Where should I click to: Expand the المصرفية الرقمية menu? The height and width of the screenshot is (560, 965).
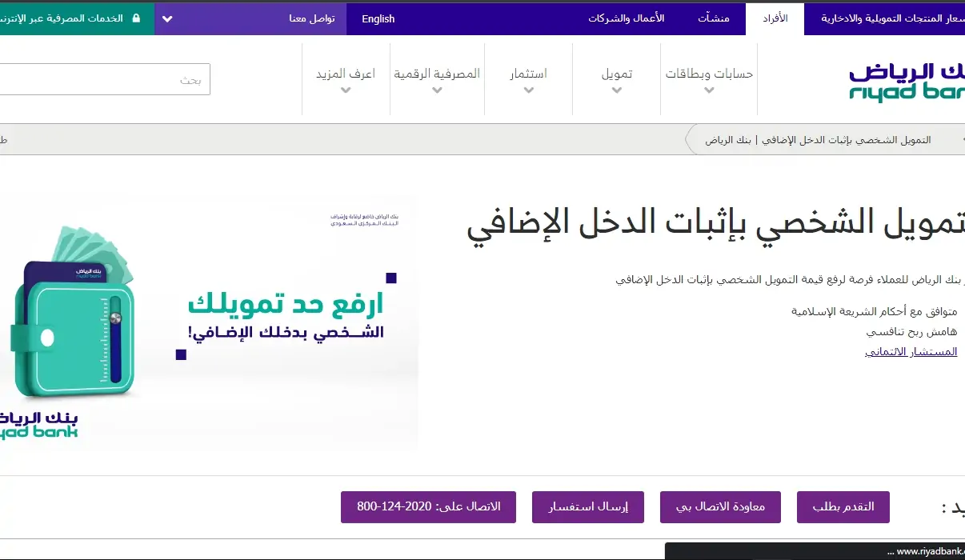click(x=437, y=79)
